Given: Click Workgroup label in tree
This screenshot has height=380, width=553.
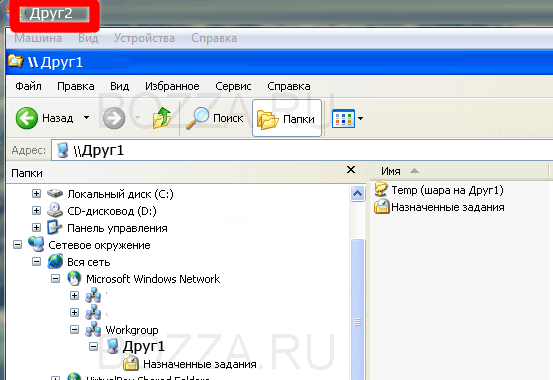Looking at the screenshot, I should [132, 330].
